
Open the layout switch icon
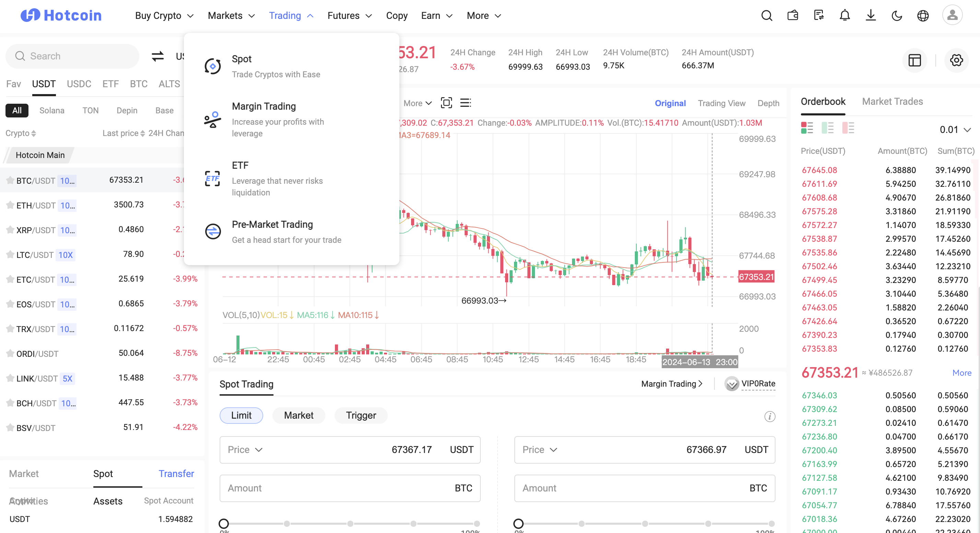(914, 60)
